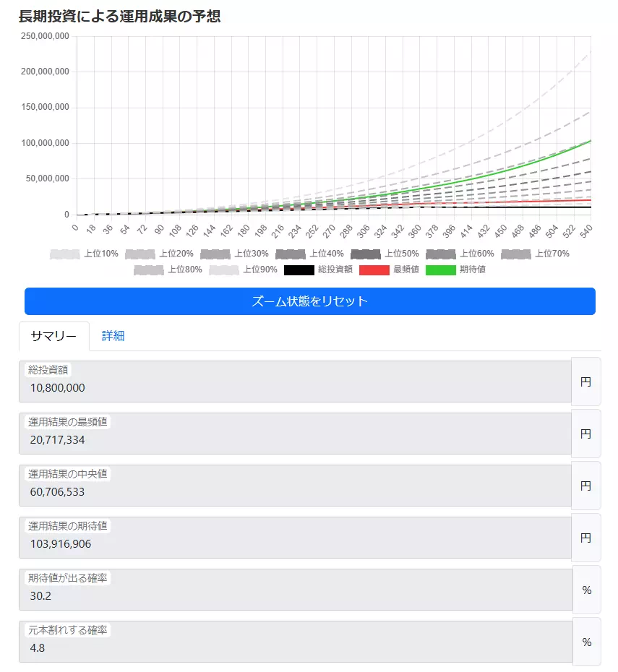
Task: Toggle the 上位20% legend series
Action: [160, 254]
